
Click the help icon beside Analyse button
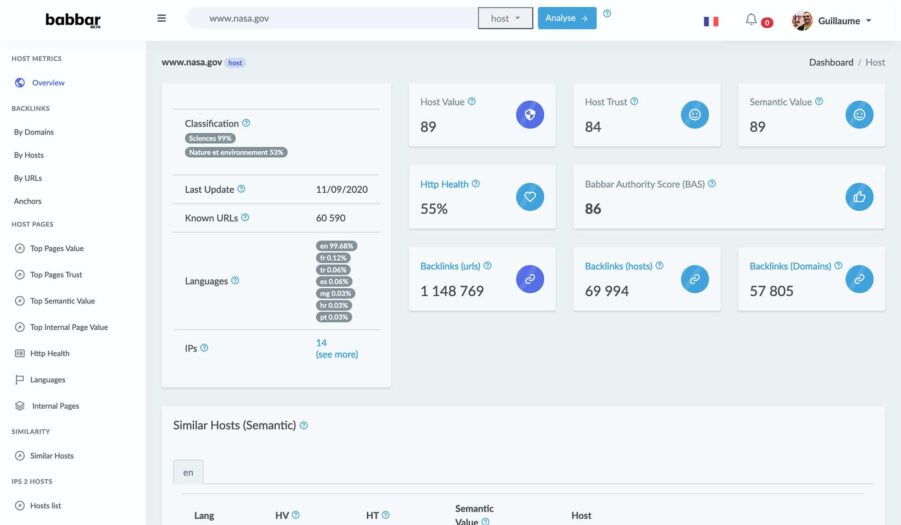point(607,13)
